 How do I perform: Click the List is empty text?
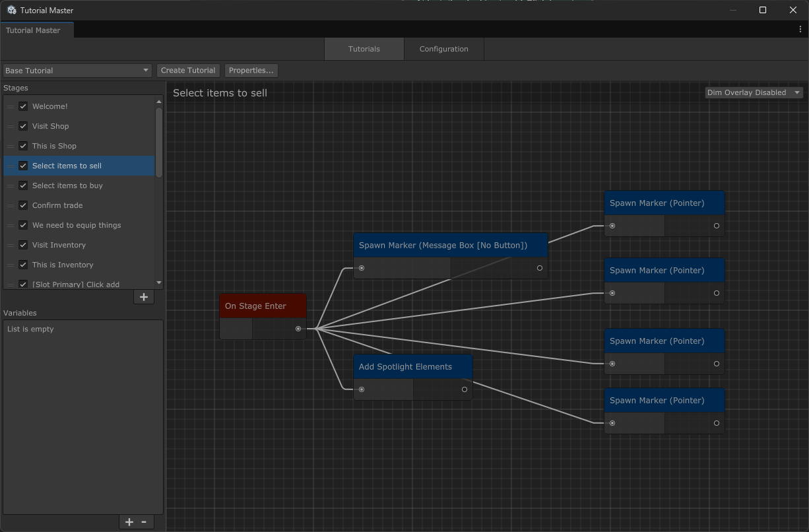click(x=30, y=329)
